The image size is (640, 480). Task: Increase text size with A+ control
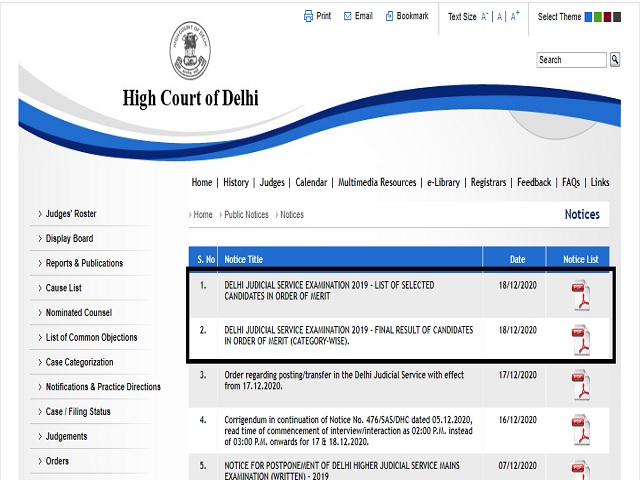[515, 16]
